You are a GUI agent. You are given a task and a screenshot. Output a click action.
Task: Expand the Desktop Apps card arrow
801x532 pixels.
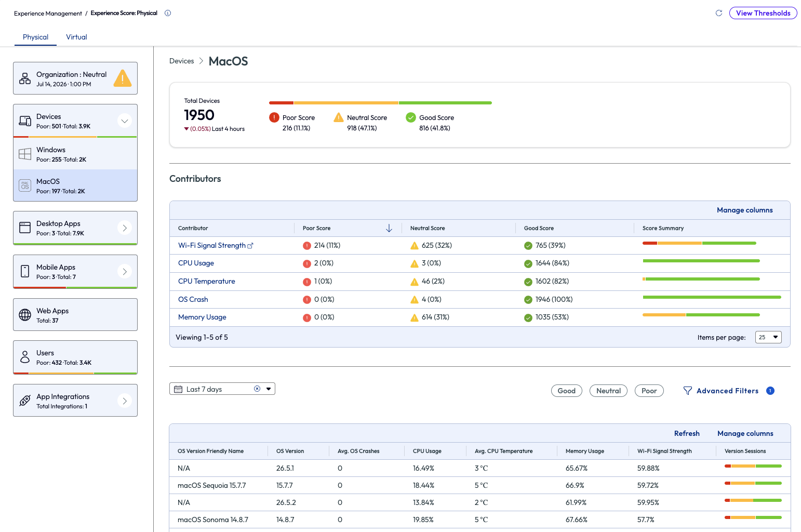click(x=125, y=228)
